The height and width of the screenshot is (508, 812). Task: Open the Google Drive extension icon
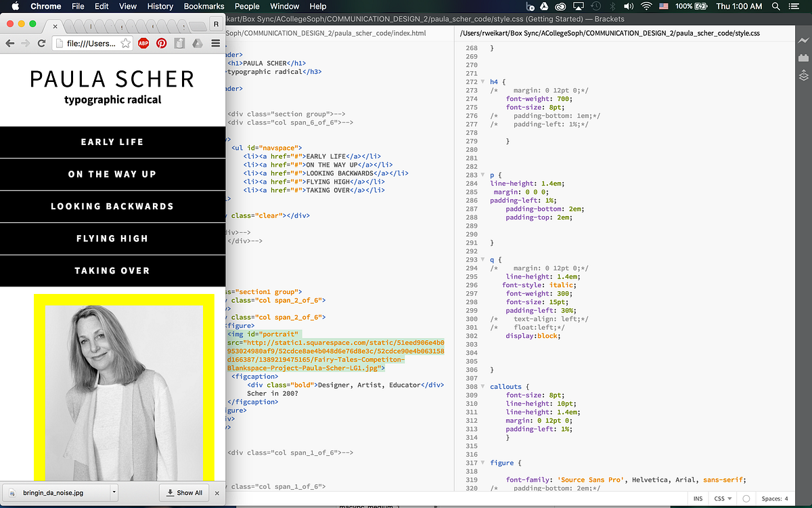pos(196,43)
